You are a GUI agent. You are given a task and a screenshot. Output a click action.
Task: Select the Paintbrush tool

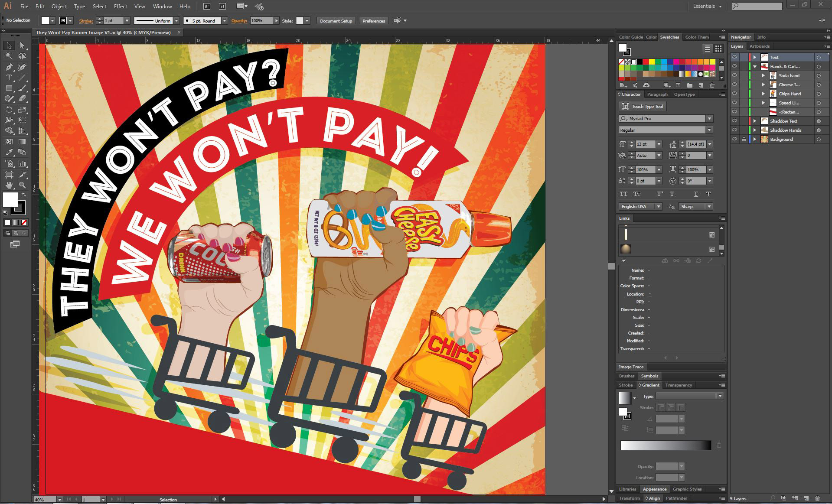[x=22, y=88]
